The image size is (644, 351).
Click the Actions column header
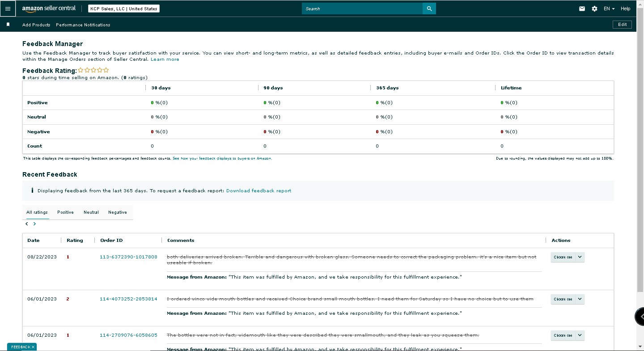pos(561,241)
